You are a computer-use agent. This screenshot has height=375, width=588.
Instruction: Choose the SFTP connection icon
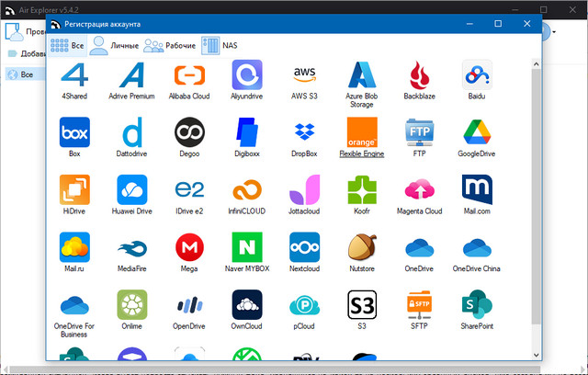click(x=419, y=304)
